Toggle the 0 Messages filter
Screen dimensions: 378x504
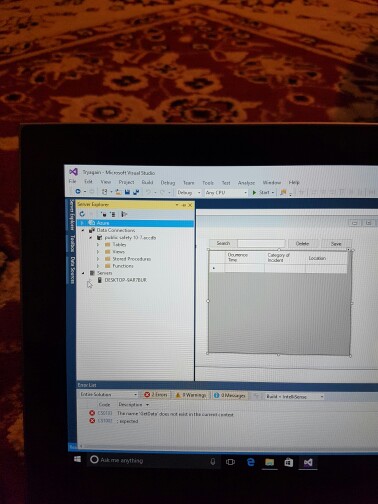click(230, 395)
